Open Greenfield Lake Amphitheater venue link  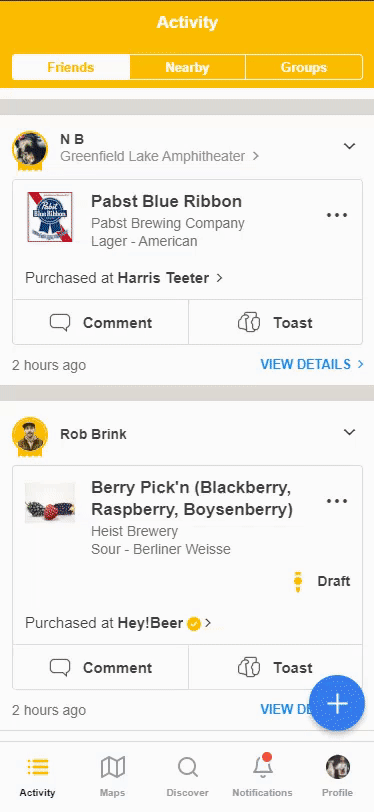pos(159,156)
